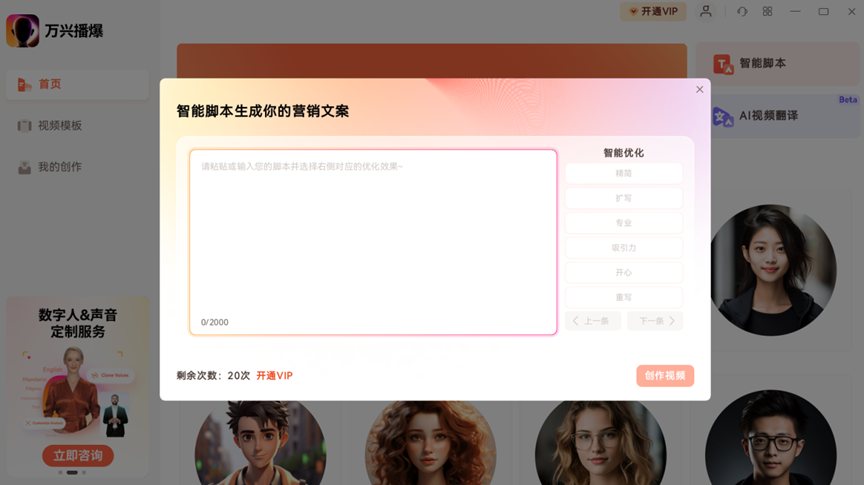Viewport: 864px width, 485px height.
Task: Click the right chevron on 下一条
Action: [x=672, y=321]
